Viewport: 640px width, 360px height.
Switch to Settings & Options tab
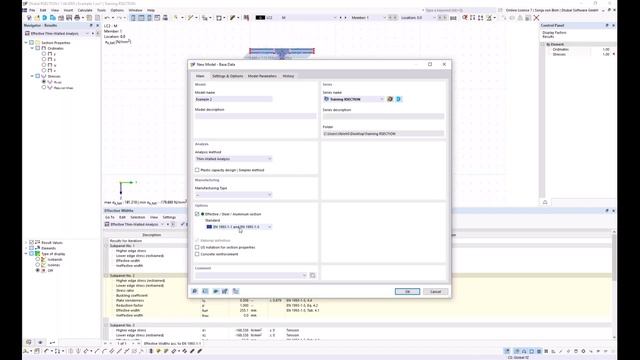click(227, 76)
